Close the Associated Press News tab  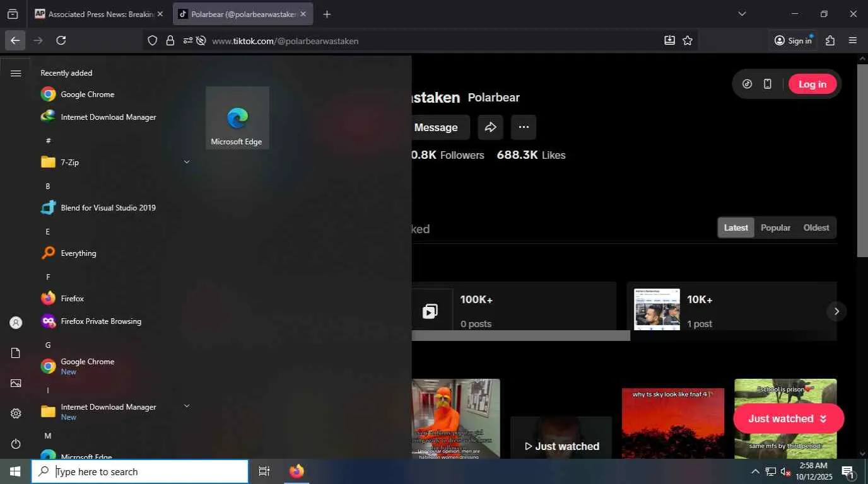[x=160, y=14]
